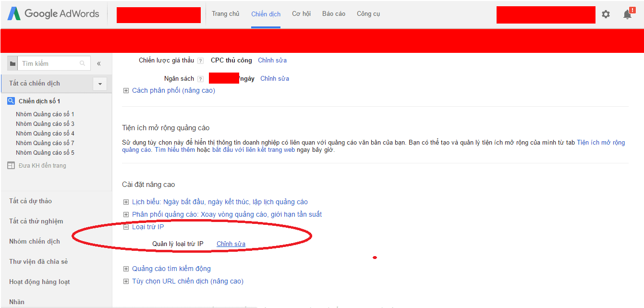Open Nhóm Quảng cáo số 7
Viewport: 644px width, 308px height.
45,143
